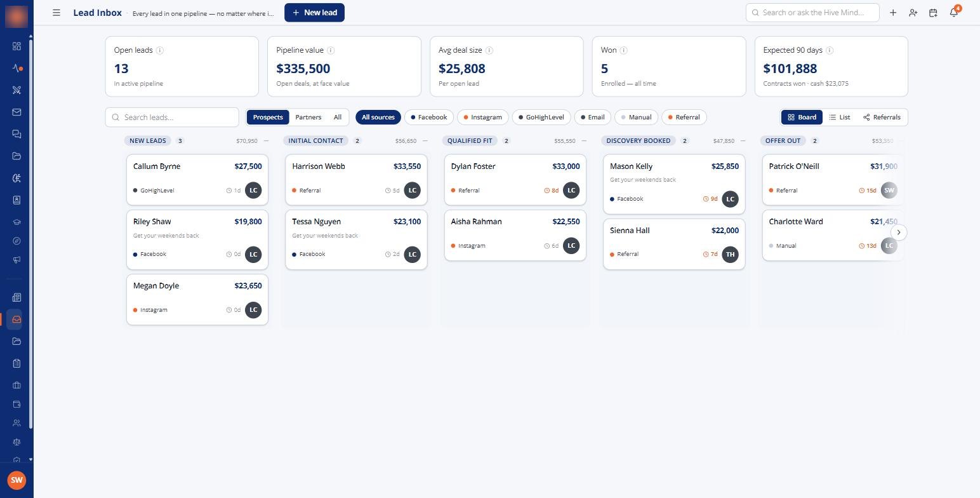
Task: Open the mail envelope icon in sidebar
Action: [17, 112]
